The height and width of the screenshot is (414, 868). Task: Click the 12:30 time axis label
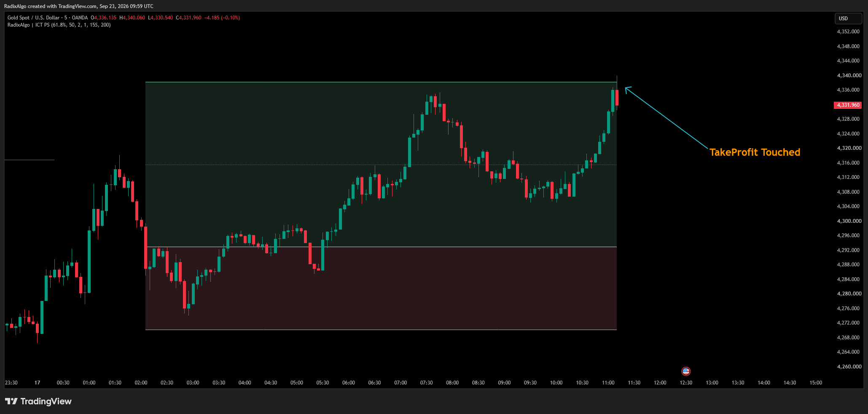click(686, 383)
